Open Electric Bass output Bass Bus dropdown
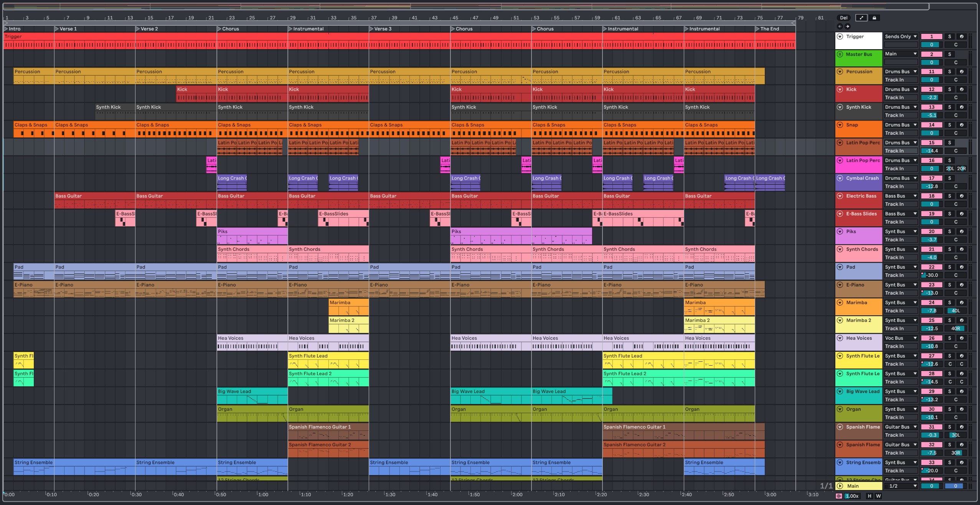Viewport: 980px width, 505px height. (x=900, y=196)
